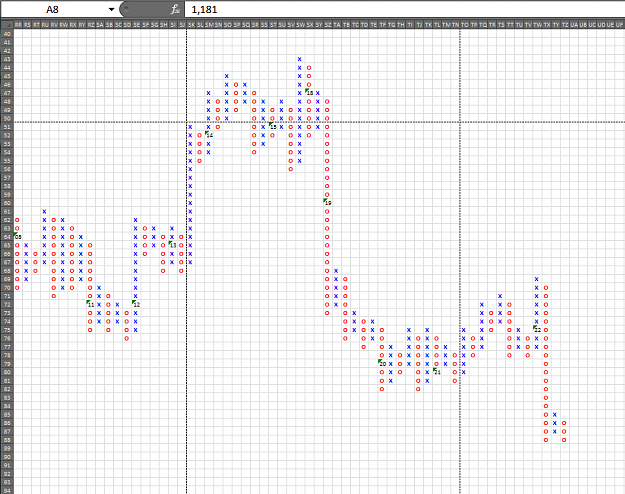Select row header 40
The height and width of the screenshot is (494, 625).
(x=7, y=34)
